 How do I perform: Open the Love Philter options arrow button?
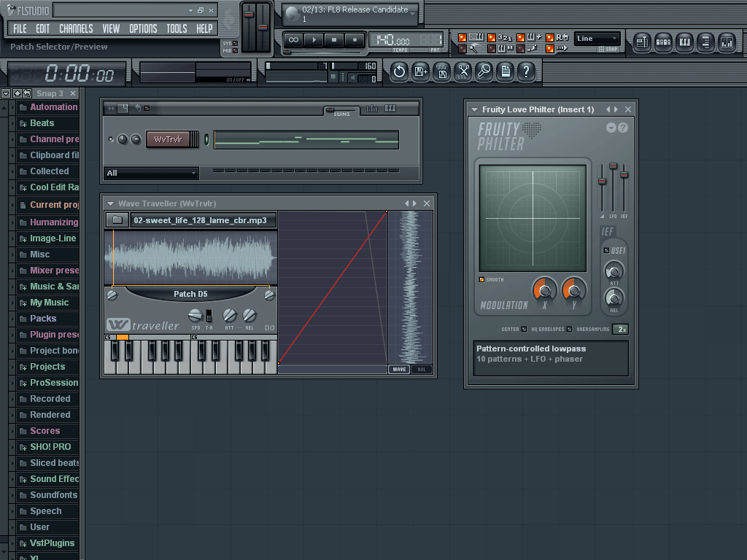(611, 128)
